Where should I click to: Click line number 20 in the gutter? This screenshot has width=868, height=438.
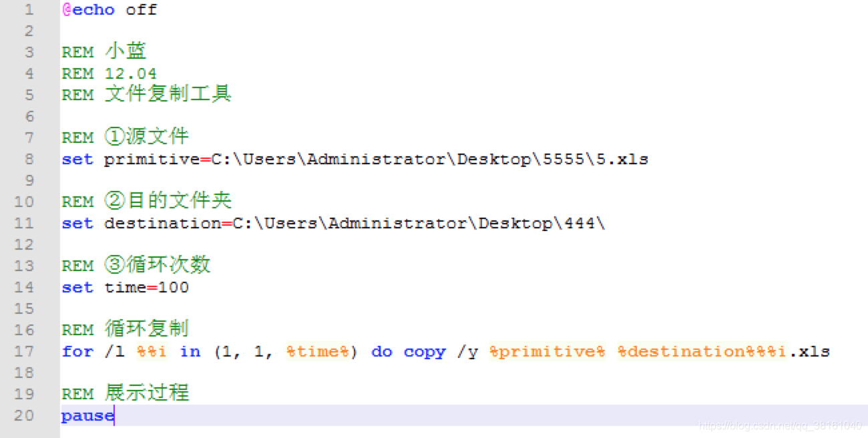(24, 416)
